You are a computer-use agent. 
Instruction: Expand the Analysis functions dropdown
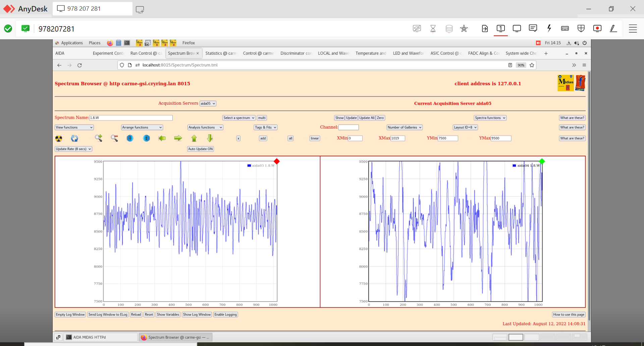pyautogui.click(x=205, y=128)
